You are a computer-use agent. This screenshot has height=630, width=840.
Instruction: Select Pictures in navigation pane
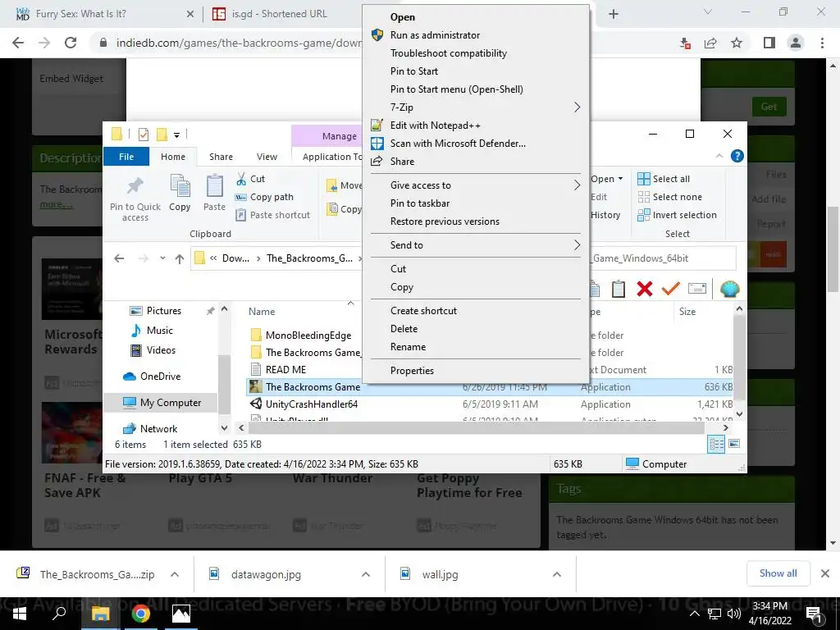(164, 311)
